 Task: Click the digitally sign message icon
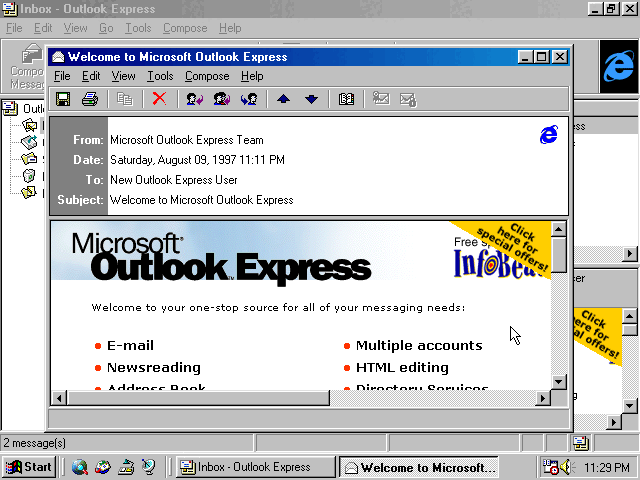pyautogui.click(x=381, y=99)
